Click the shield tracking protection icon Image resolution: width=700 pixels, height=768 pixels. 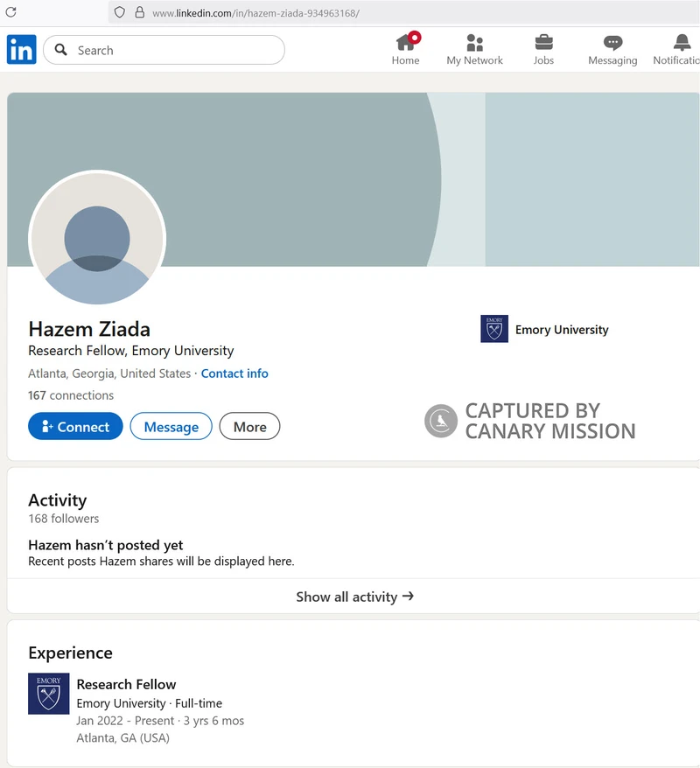[x=120, y=12]
